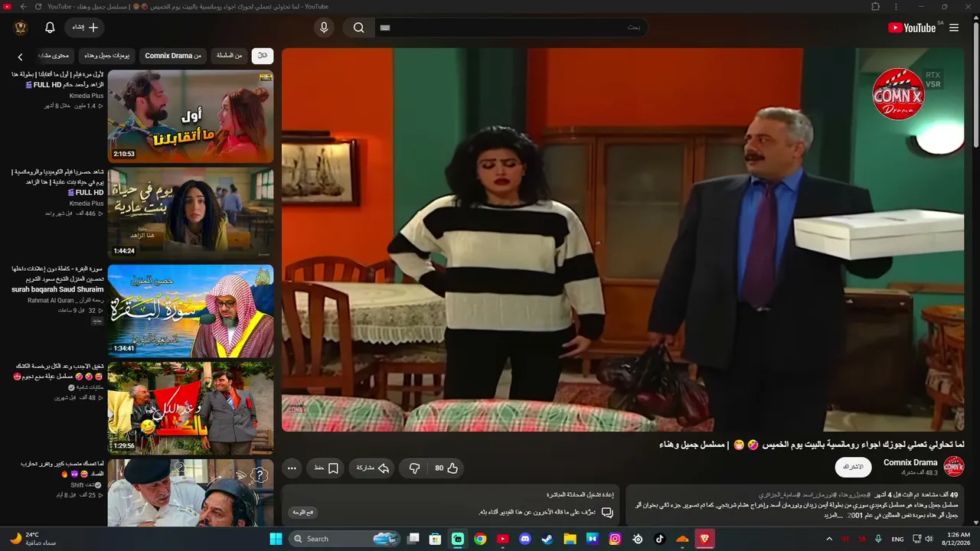Open the Comnix Drama channel name link
The width and height of the screenshot is (980, 551).
pos(910,462)
